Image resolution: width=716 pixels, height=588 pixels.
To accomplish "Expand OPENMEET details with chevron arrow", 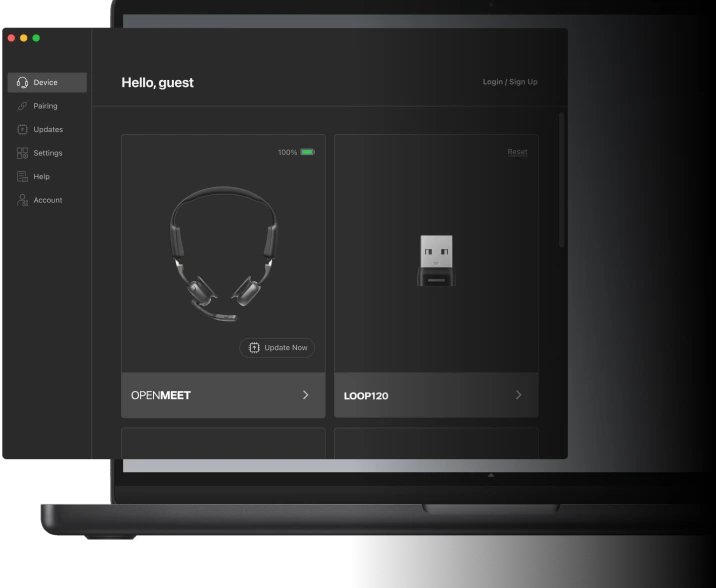I will [x=305, y=395].
